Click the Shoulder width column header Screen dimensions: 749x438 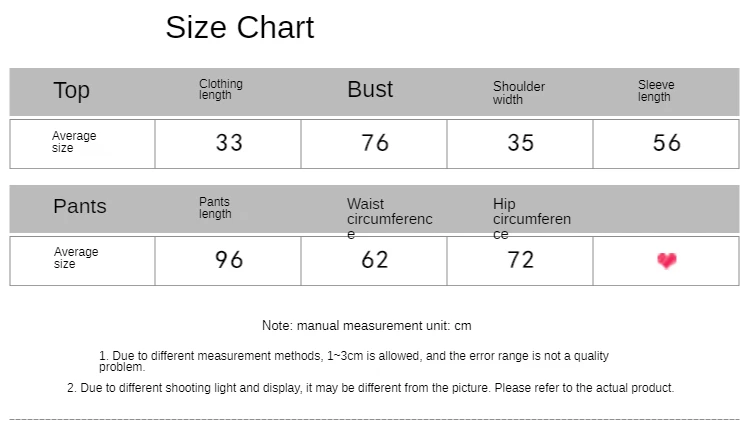coord(519,93)
